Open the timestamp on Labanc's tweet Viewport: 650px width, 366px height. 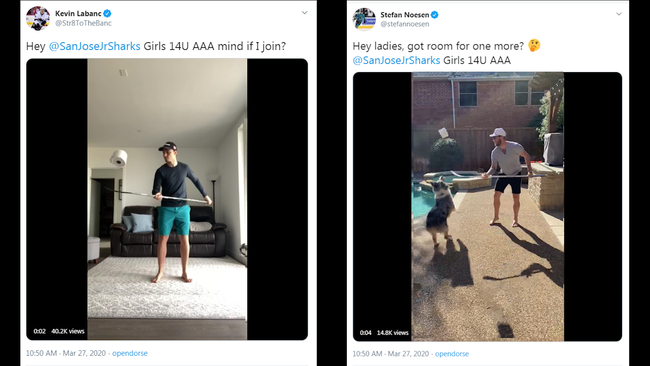click(x=66, y=353)
